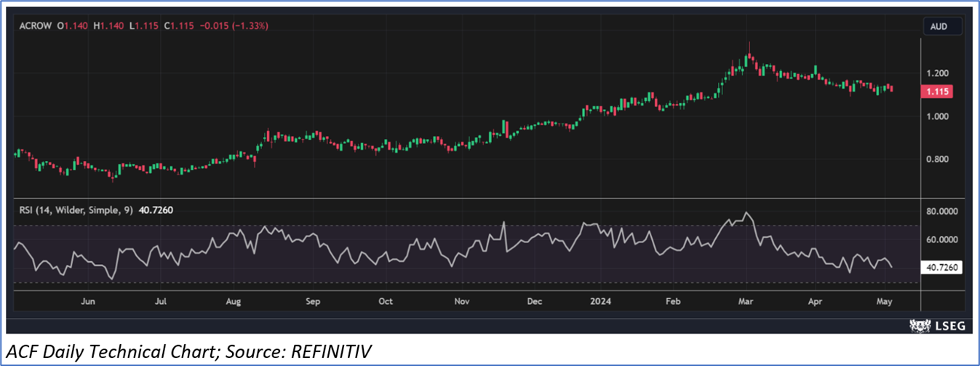The width and height of the screenshot is (980, 366).
Task: Click the white 40.7260 RSI axis tag
Action: coord(941,268)
